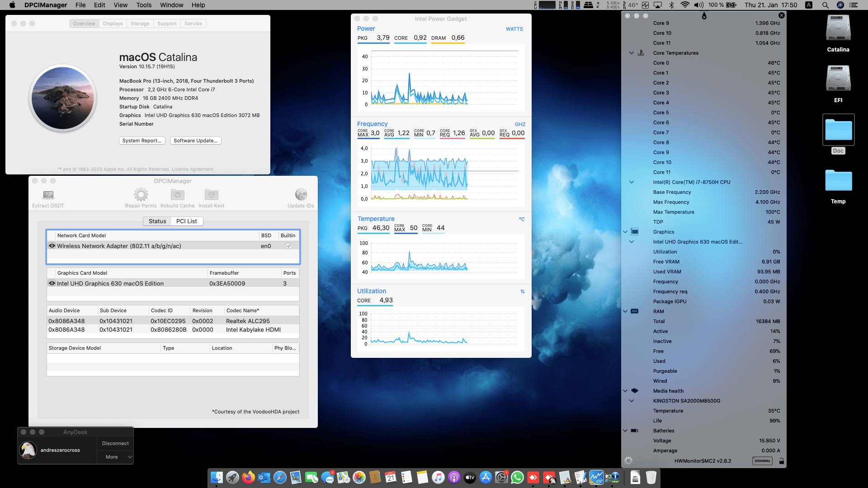
Task: Uncheck the Builtin checkbox for the Wireless Adapter
Action: (288, 246)
